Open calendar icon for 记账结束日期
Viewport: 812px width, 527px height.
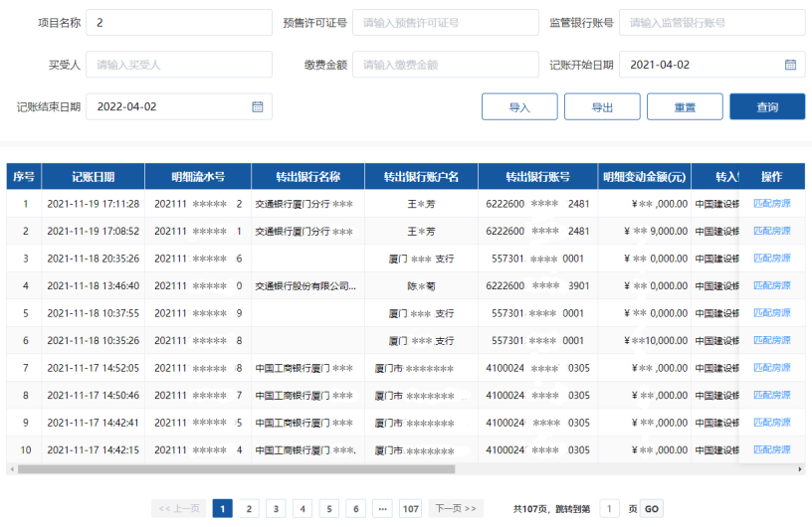pos(257,106)
